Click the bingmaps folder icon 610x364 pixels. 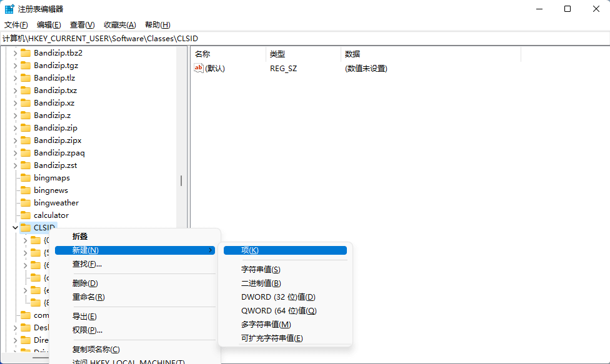[x=26, y=178]
